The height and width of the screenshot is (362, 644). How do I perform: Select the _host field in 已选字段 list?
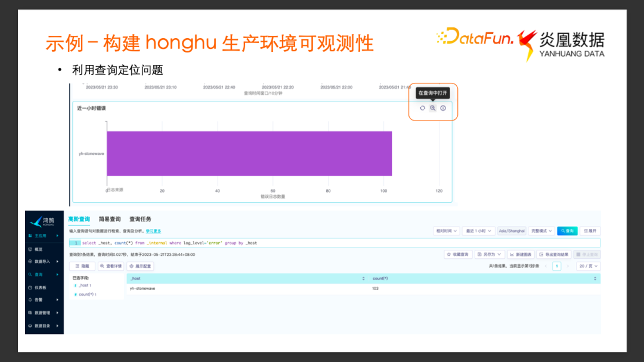84,285
